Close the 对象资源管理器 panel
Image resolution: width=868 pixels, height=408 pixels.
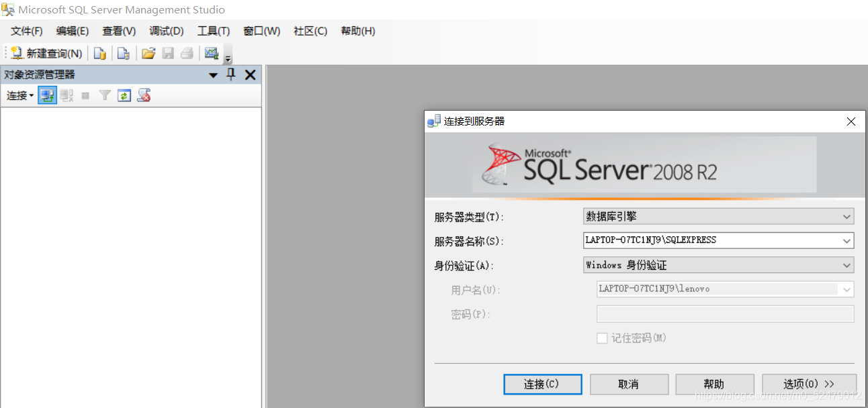250,75
